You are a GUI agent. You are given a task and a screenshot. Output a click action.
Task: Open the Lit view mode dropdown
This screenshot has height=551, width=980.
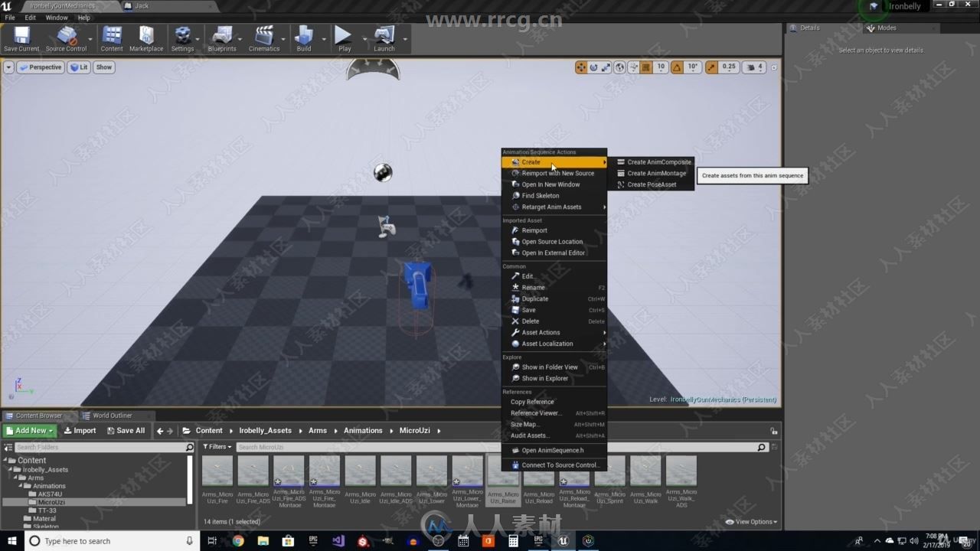pos(79,67)
